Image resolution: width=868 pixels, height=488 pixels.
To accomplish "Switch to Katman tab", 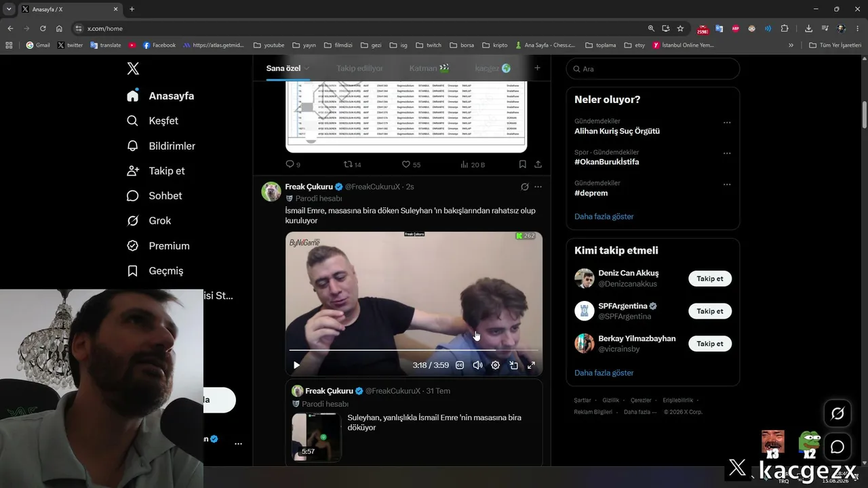I will tap(429, 68).
